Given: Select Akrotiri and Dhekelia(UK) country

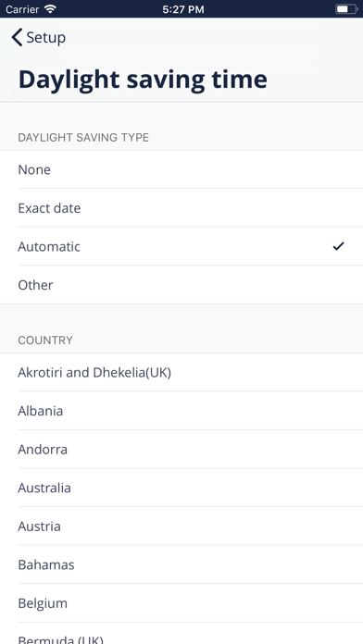Looking at the screenshot, I should pos(181,373).
